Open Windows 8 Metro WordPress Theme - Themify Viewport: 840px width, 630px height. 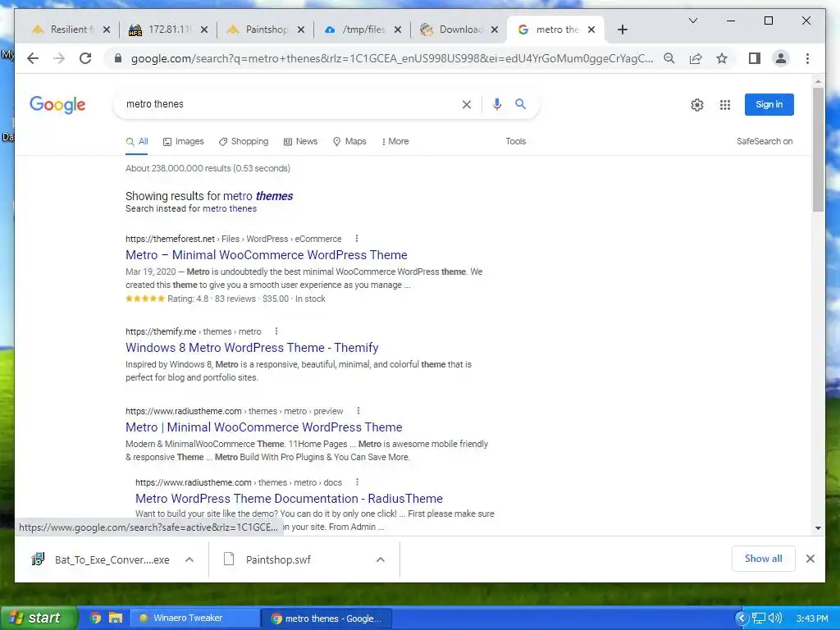pyautogui.click(x=252, y=348)
